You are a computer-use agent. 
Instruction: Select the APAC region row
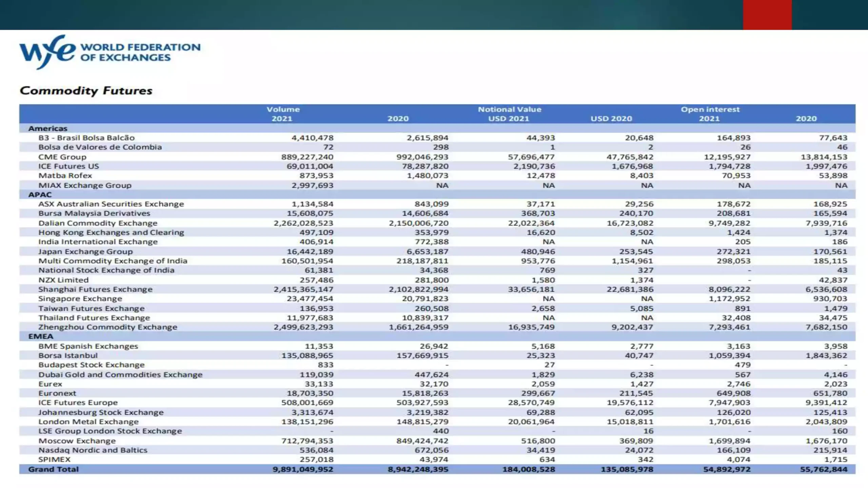437,195
